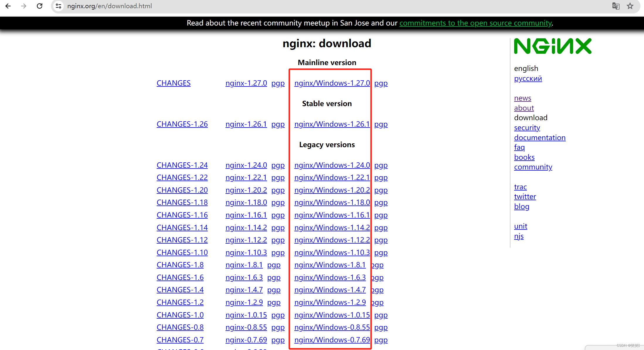This screenshot has height=350, width=644.
Task: Click the browser forward arrow
Action: coord(24,6)
